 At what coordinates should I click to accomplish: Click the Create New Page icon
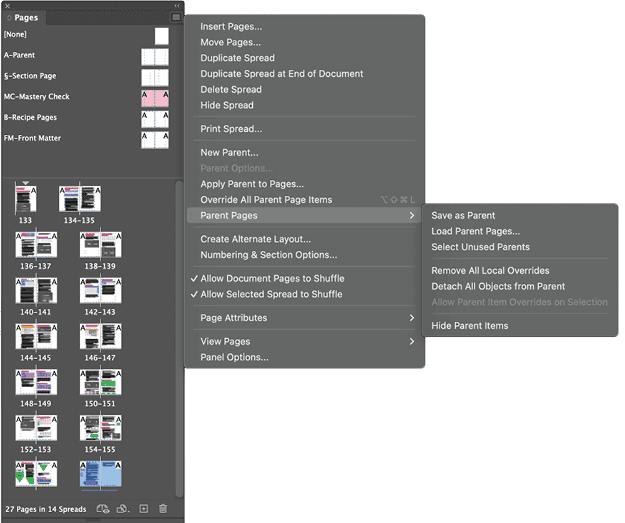point(143,509)
